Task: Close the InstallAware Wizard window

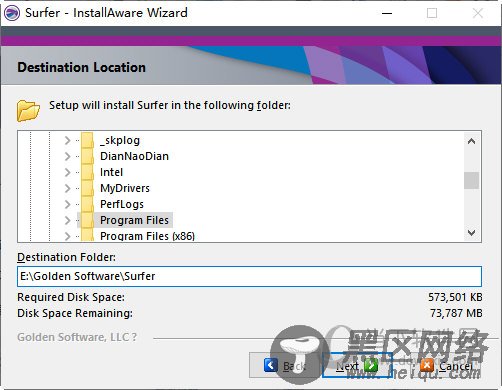Action: click(478, 13)
